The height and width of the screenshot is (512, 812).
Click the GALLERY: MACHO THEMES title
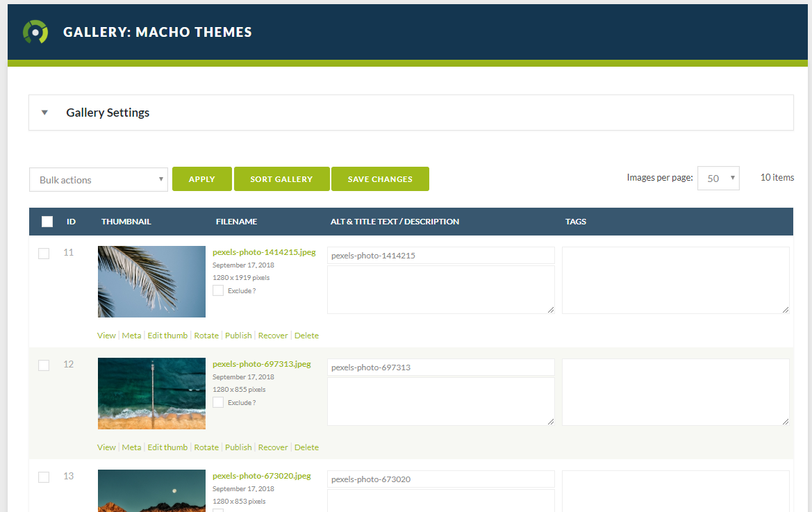158,32
